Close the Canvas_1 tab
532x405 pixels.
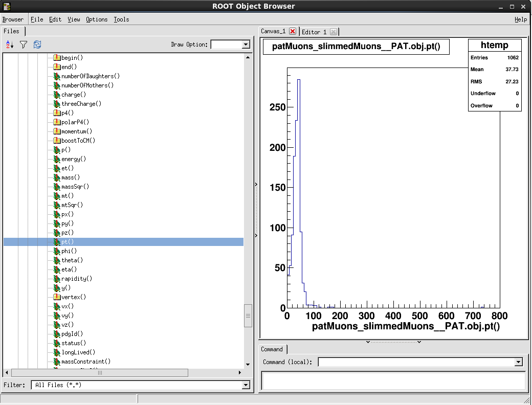tap(292, 31)
